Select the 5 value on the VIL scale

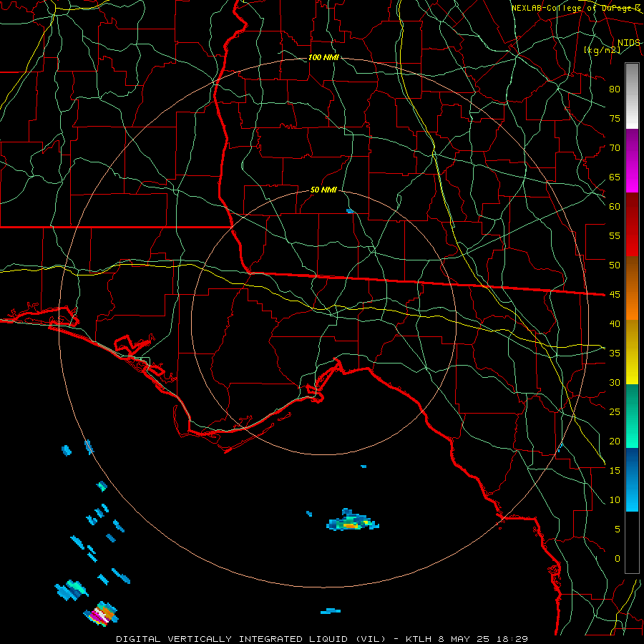[618, 529]
